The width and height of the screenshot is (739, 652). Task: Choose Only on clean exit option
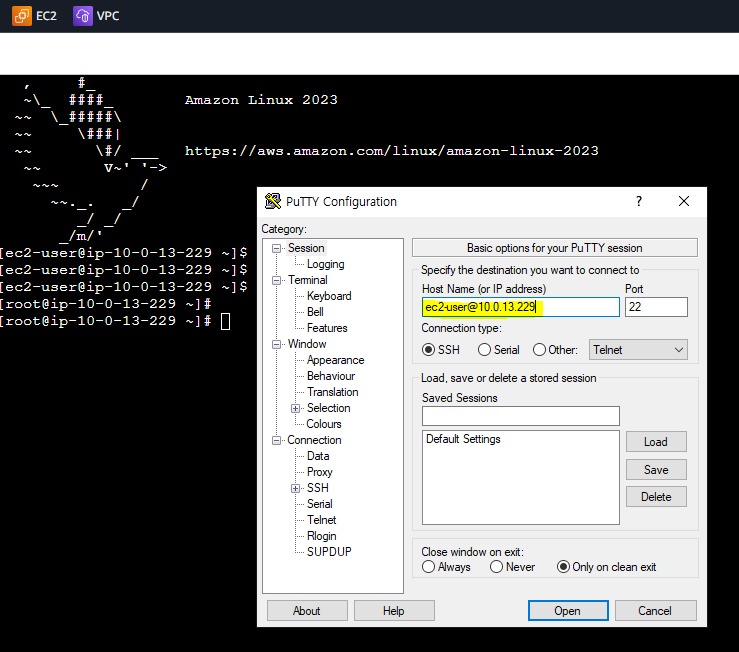tap(563, 567)
